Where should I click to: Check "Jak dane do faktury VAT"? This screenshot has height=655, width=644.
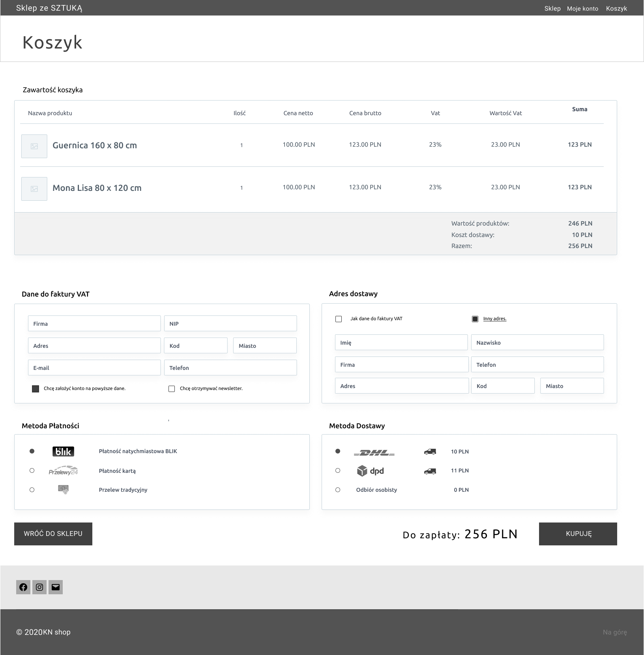click(339, 319)
